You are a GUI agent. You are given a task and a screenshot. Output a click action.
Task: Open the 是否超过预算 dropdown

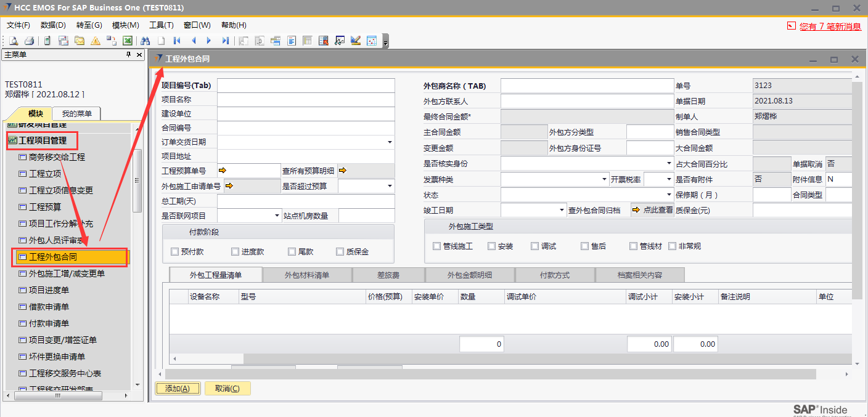pos(389,186)
